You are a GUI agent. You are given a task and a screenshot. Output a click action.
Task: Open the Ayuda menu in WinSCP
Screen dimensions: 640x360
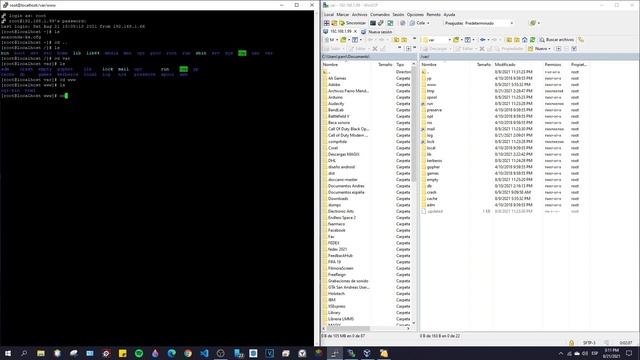pyautogui.click(x=449, y=15)
